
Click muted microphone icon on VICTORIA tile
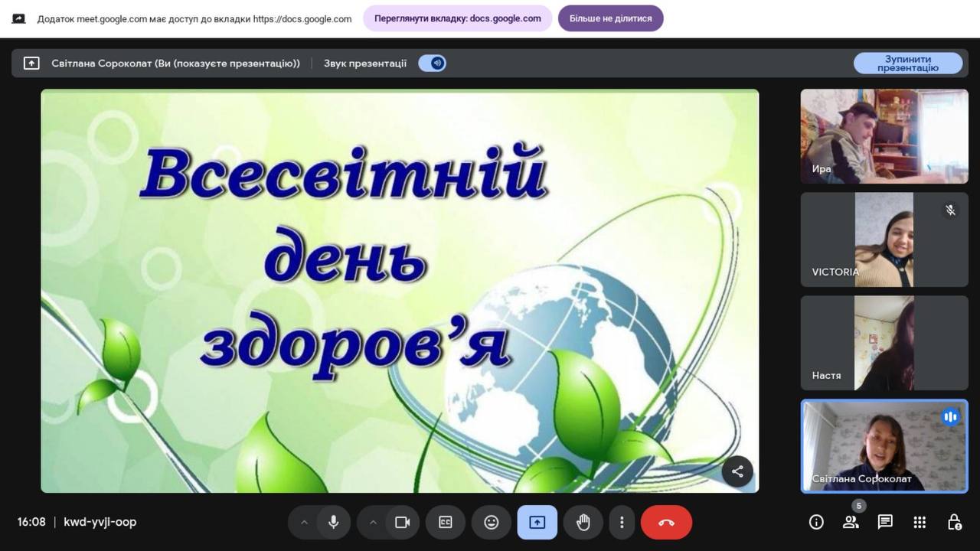pyautogui.click(x=950, y=210)
